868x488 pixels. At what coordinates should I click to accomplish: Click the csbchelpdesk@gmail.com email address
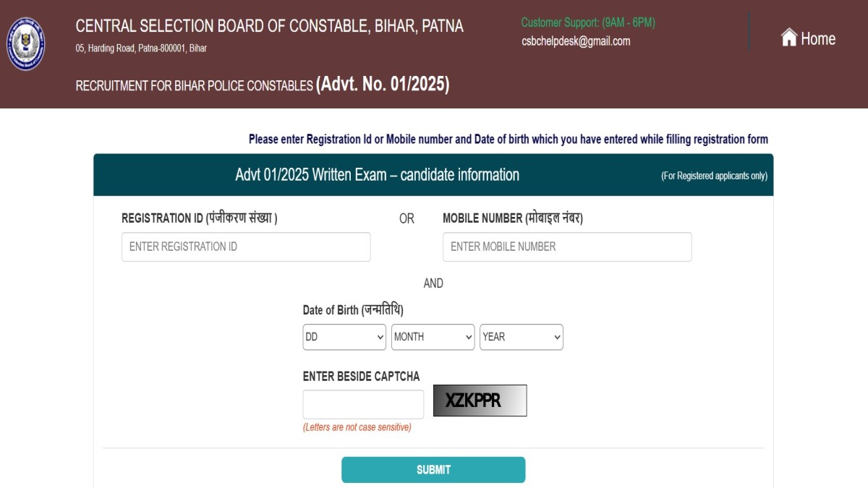click(575, 41)
